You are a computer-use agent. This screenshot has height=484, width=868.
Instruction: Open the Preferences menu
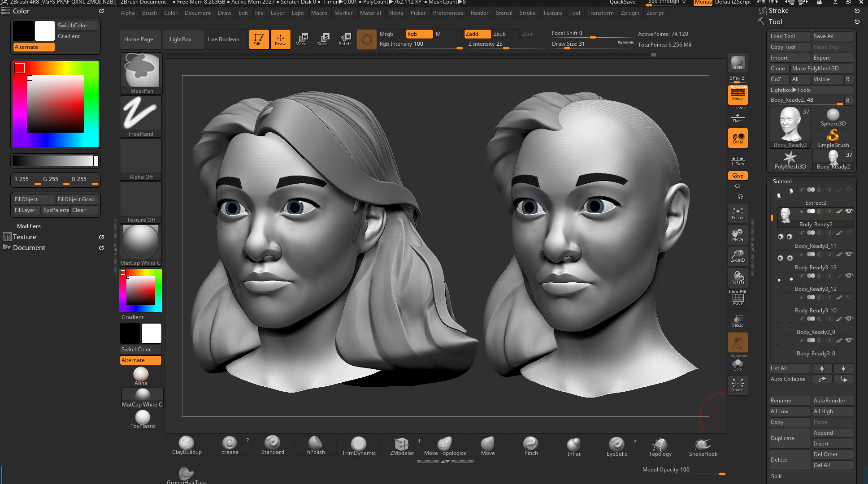[448, 13]
